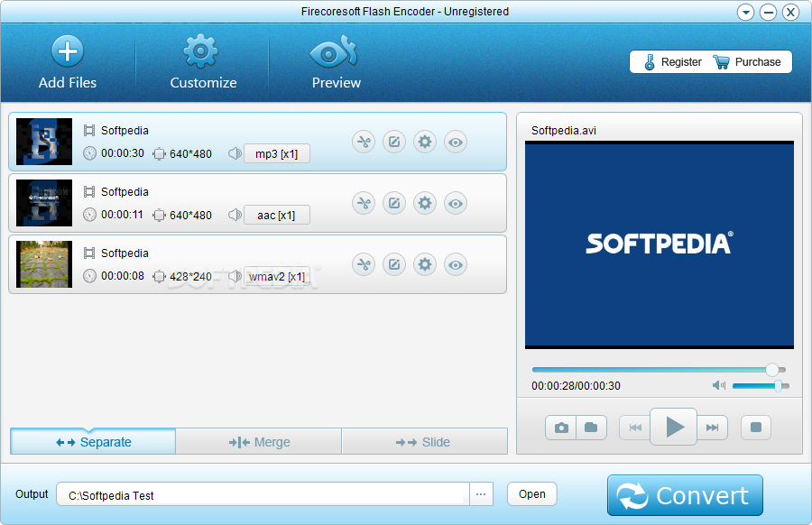Edit the aac Softpedia clip
This screenshot has height=525, width=812.
(394, 203)
